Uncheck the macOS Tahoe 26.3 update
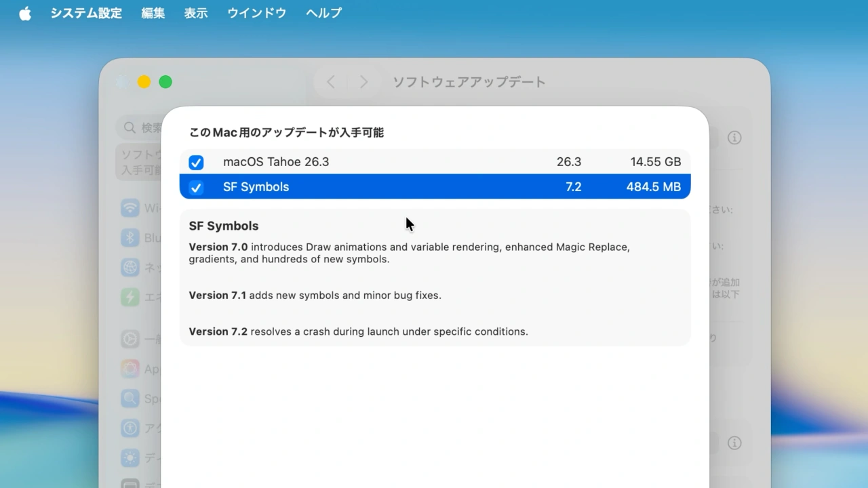This screenshot has width=868, height=488. tap(197, 162)
